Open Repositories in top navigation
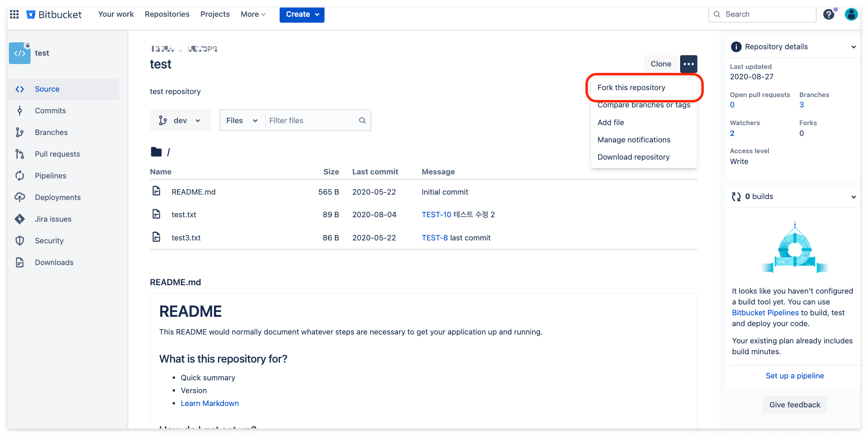The image size is (868, 436). point(167,14)
